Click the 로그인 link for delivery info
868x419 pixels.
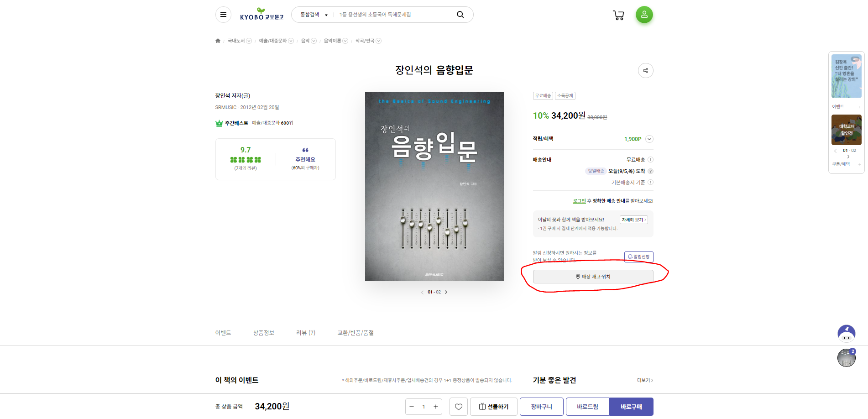coord(579,200)
